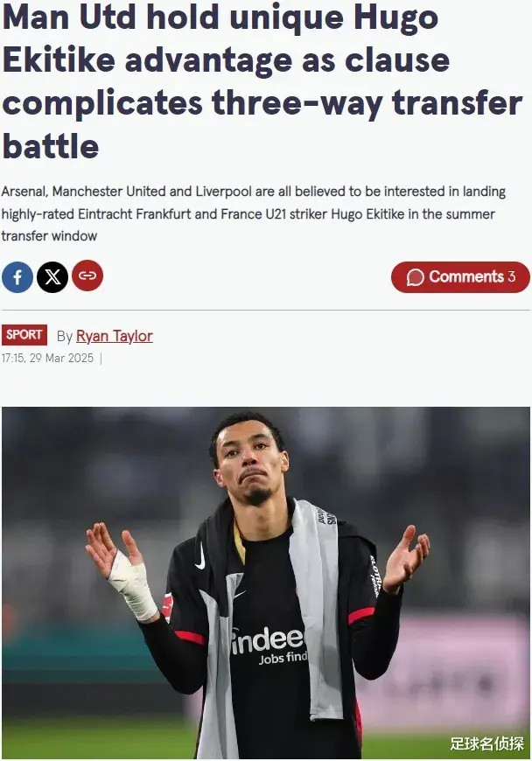The image size is (532, 761).
Task: Click the speech bubble icon in Comments
Action: (x=415, y=277)
